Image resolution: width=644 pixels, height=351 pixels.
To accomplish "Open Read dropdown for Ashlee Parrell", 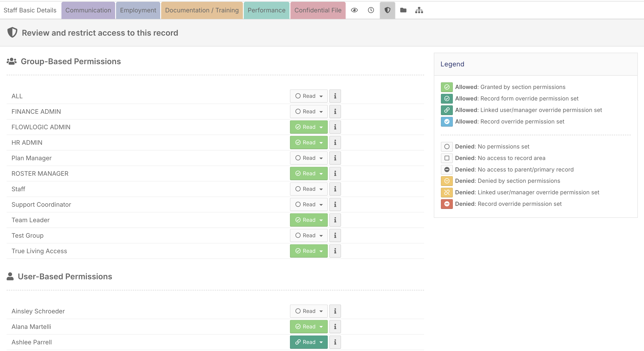I will click(309, 342).
